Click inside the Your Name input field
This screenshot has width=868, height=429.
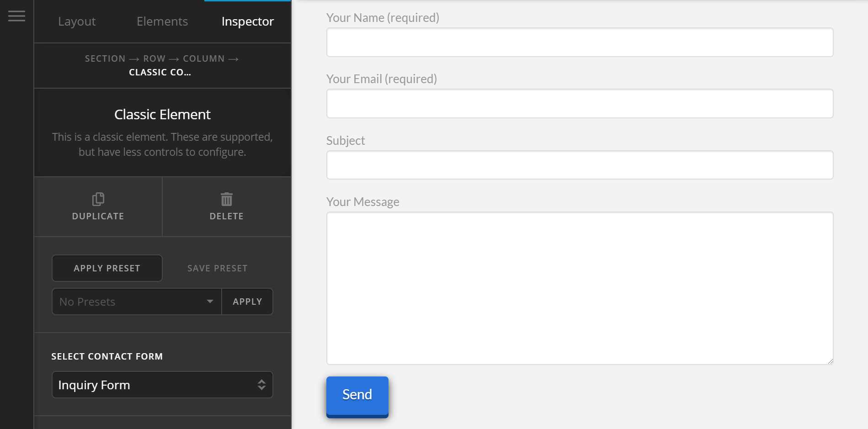point(580,42)
